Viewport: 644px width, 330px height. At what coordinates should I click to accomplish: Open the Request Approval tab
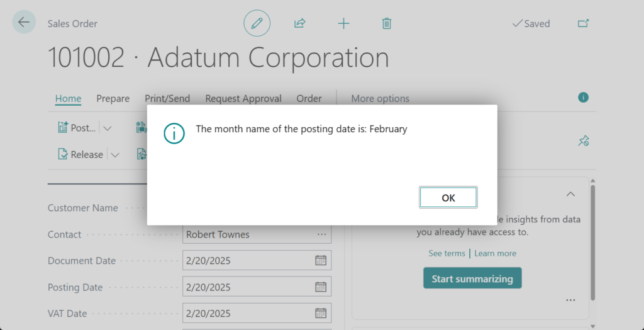point(243,98)
